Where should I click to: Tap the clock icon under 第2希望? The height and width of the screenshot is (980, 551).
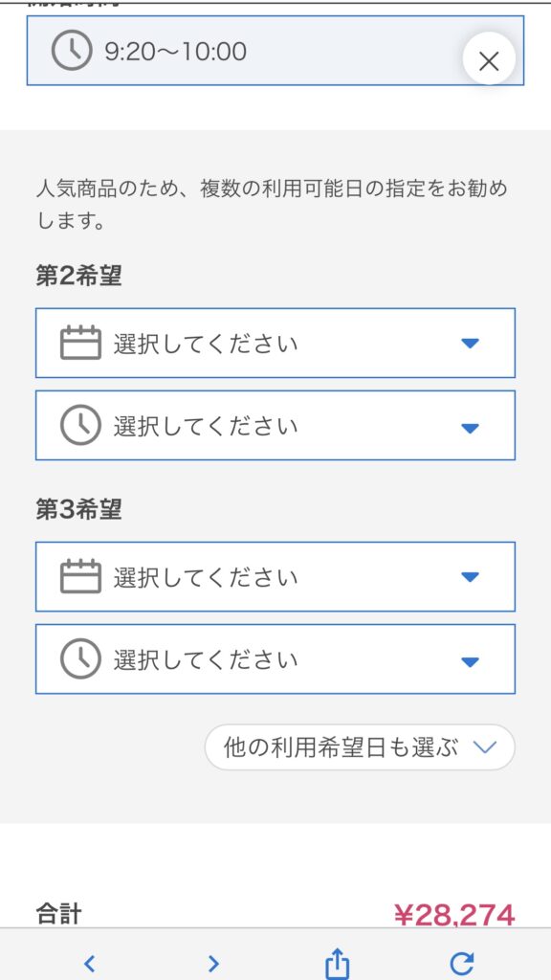(80, 425)
